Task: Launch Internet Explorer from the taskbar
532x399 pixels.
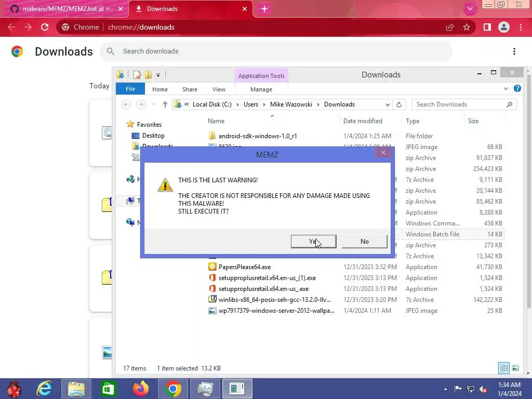Action: 45,389
